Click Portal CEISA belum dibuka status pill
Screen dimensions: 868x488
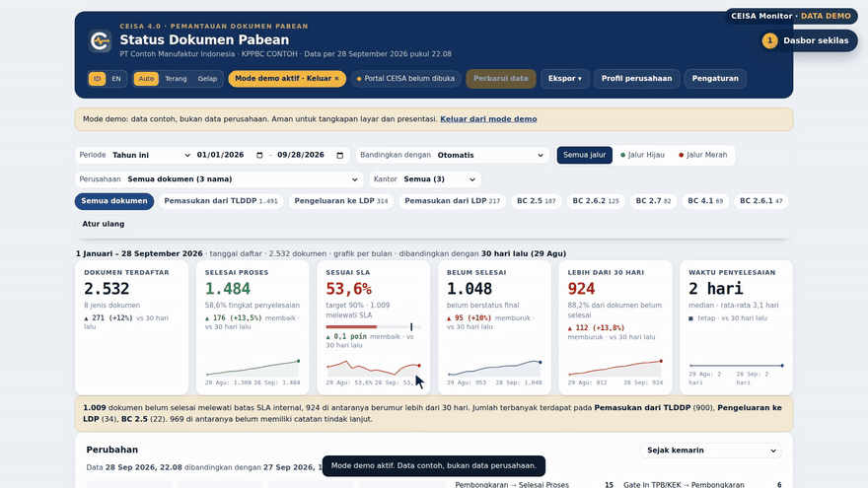pyautogui.click(x=405, y=79)
